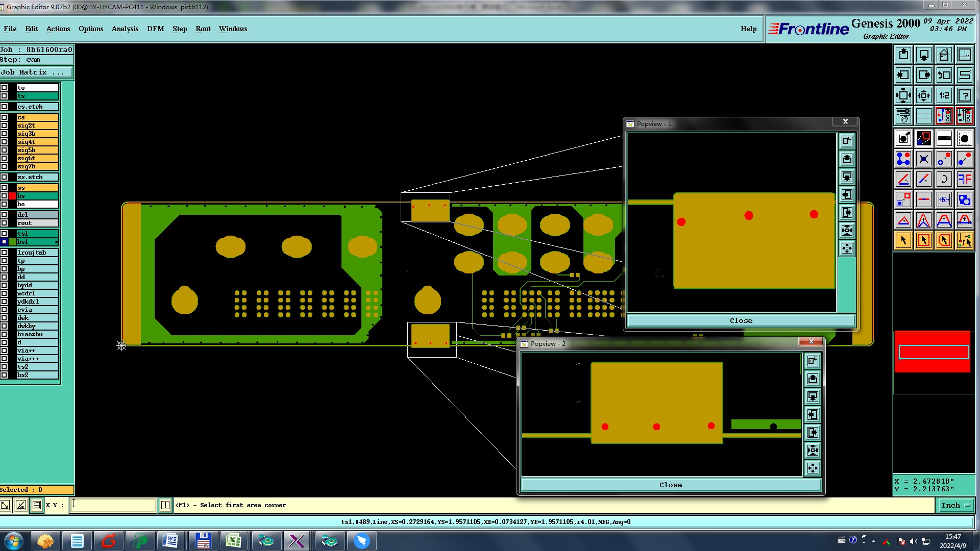
Task: Click the delete feature X icon
Action: [923, 159]
